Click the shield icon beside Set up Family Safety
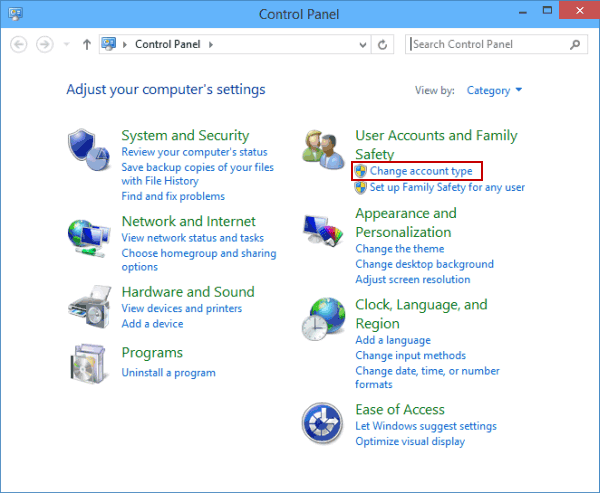 click(360, 188)
